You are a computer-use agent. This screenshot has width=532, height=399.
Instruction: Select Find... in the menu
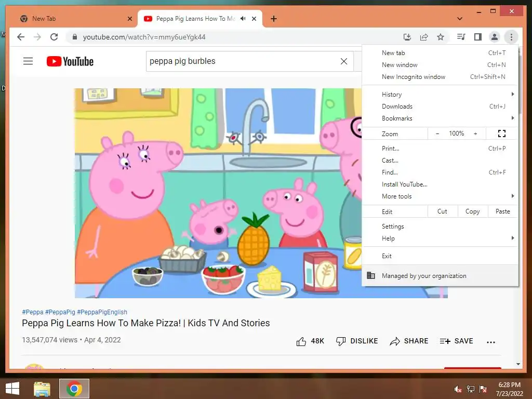coord(440,172)
